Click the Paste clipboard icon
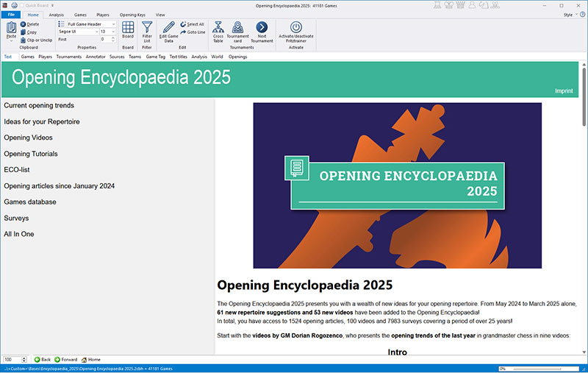Viewport: 588px width, 373px height. 11,29
